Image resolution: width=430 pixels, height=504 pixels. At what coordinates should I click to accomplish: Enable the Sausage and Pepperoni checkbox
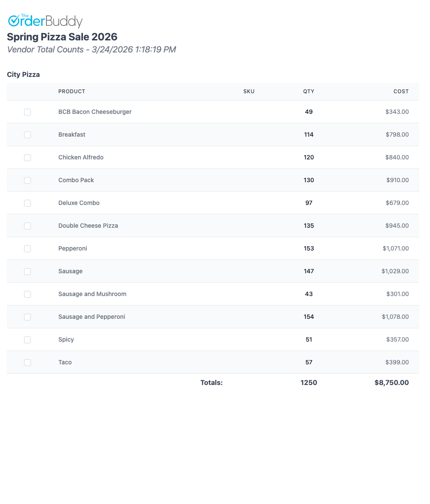pos(27,317)
